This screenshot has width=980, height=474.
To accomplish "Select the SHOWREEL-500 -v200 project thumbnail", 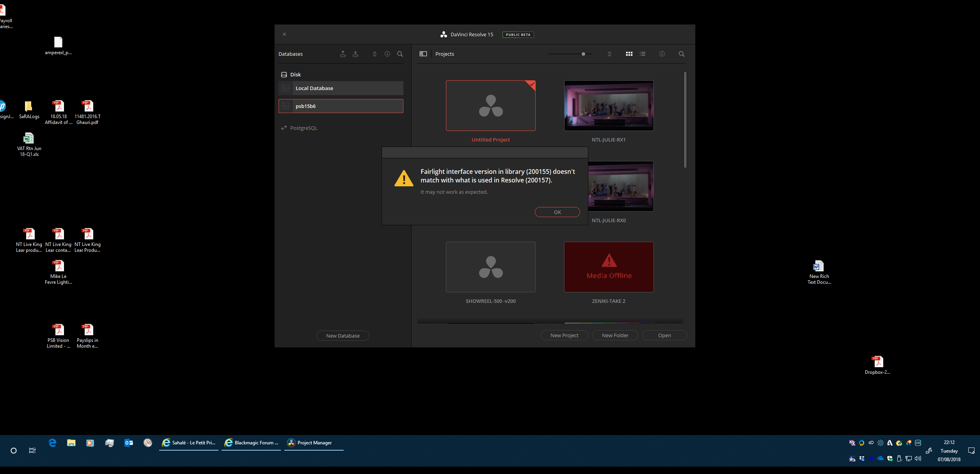I will (x=490, y=267).
